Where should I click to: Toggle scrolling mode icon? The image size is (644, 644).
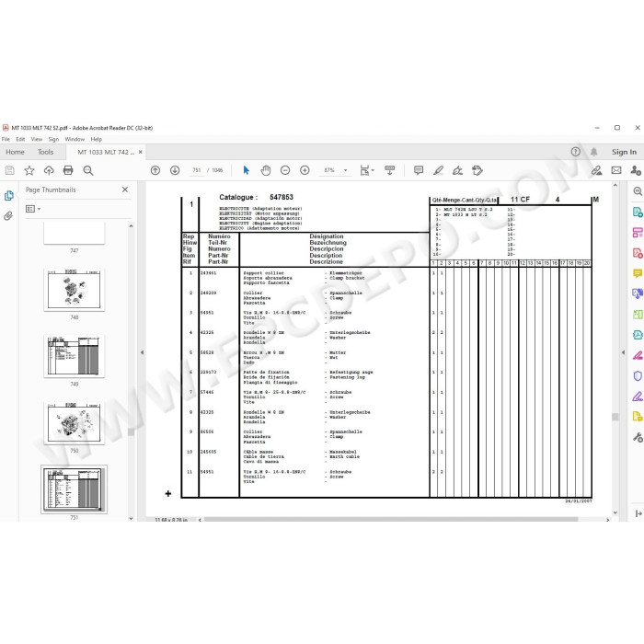tap(389, 170)
